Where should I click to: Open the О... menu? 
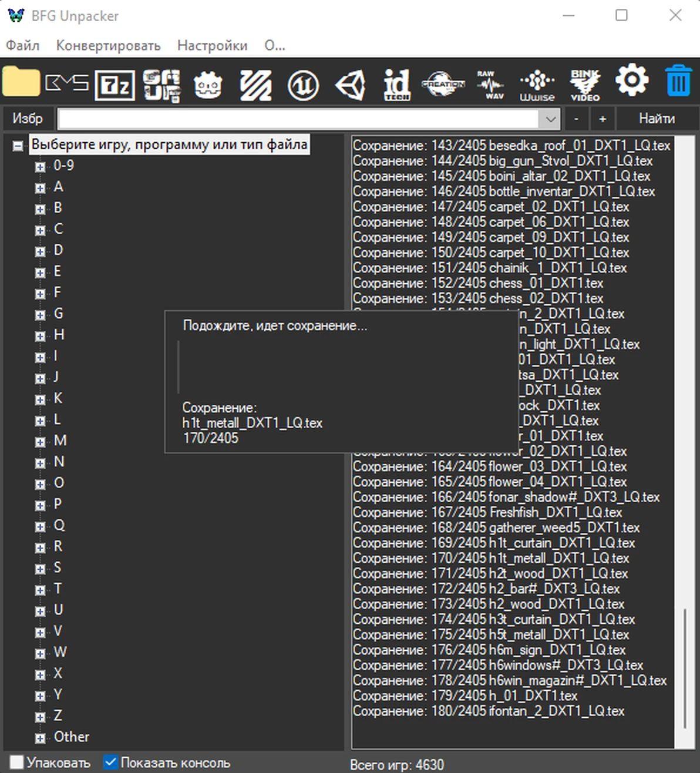click(x=274, y=45)
